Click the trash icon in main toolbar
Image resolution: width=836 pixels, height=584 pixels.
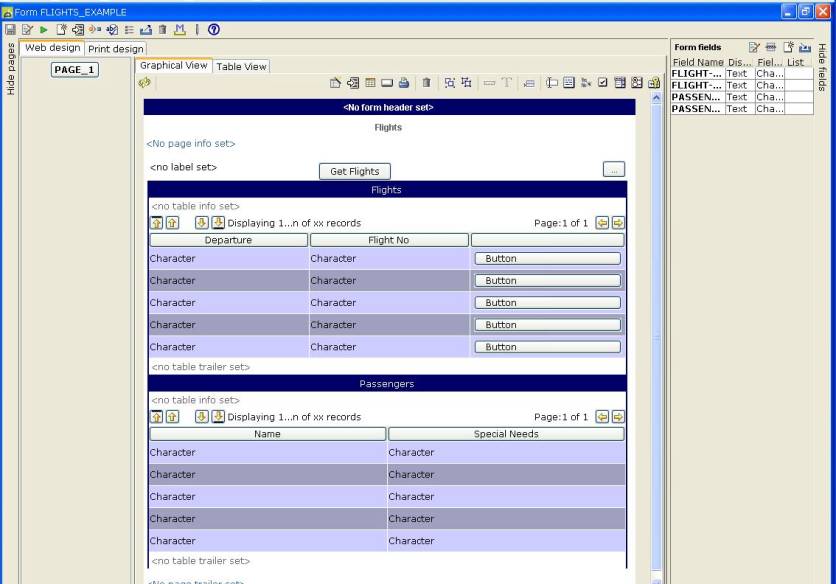click(163, 30)
